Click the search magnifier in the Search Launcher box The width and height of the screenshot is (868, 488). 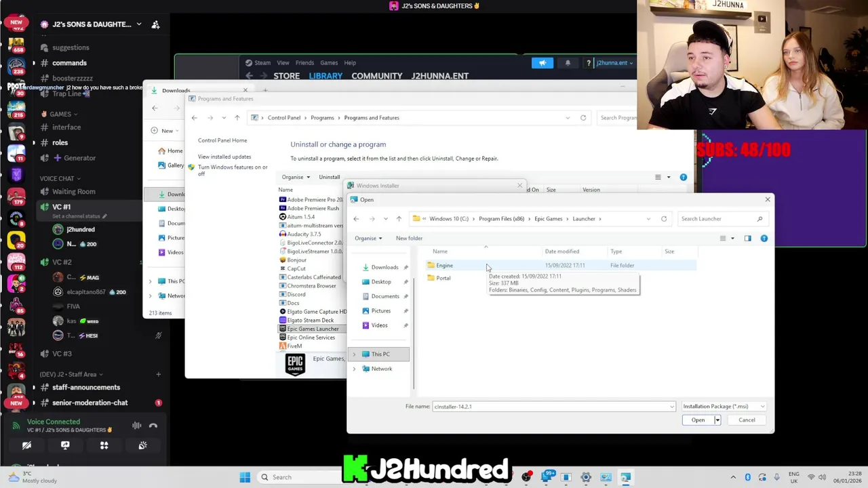tap(759, 219)
